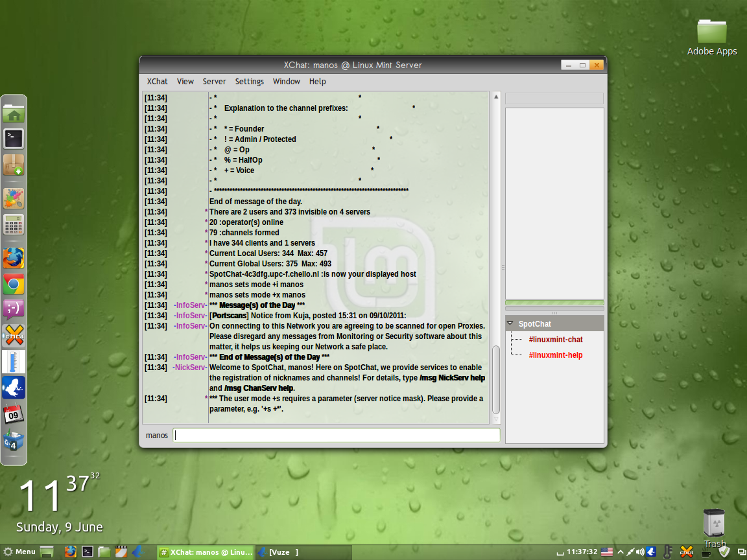Click the panel clock showing 11:37:32
The width and height of the screenshot is (747, 560).
click(582, 552)
